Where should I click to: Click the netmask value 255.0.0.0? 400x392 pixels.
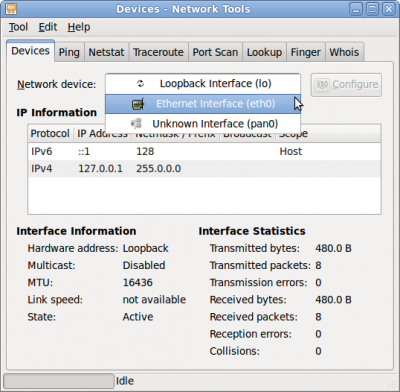coord(158,169)
